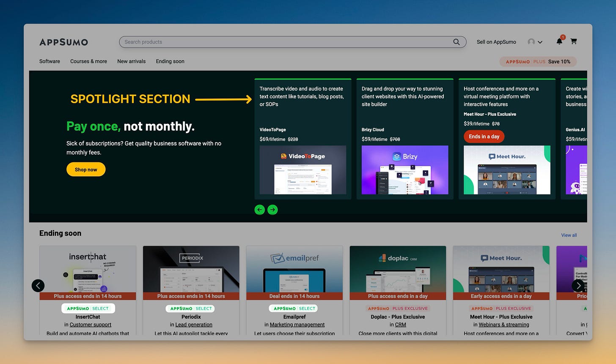Open the Emailpref product image
The height and width of the screenshot is (364, 616).
294,269
